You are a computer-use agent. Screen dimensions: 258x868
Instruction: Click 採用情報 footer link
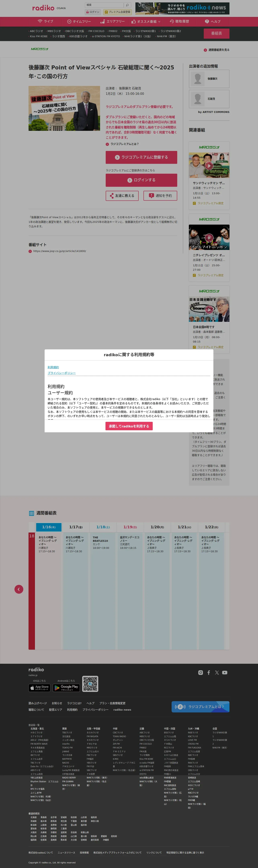[84, 853]
